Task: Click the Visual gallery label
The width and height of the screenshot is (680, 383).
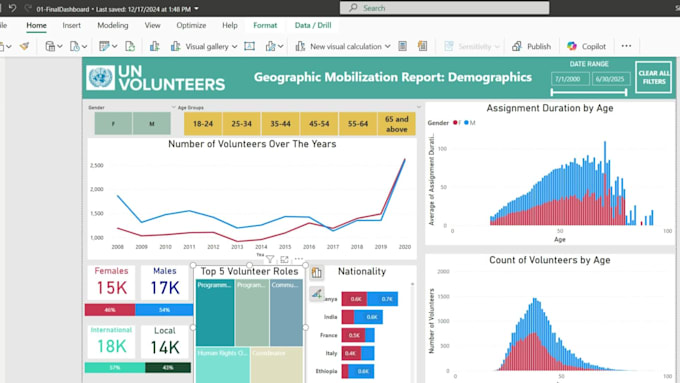Action: pyautogui.click(x=207, y=46)
